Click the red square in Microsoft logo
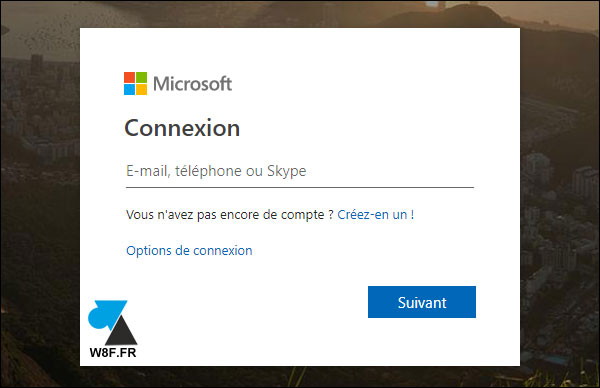Screen dimensions: 600x388 129,77
